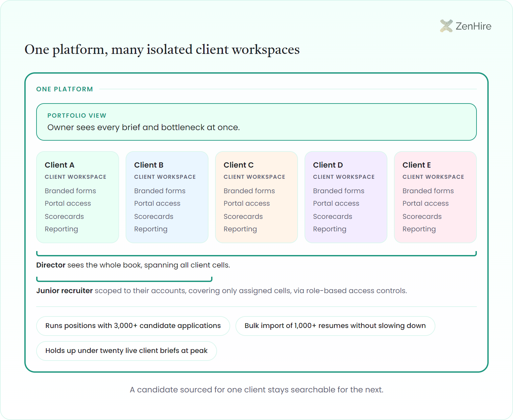
Task: Select Scorecards in Client E
Action: click(422, 217)
